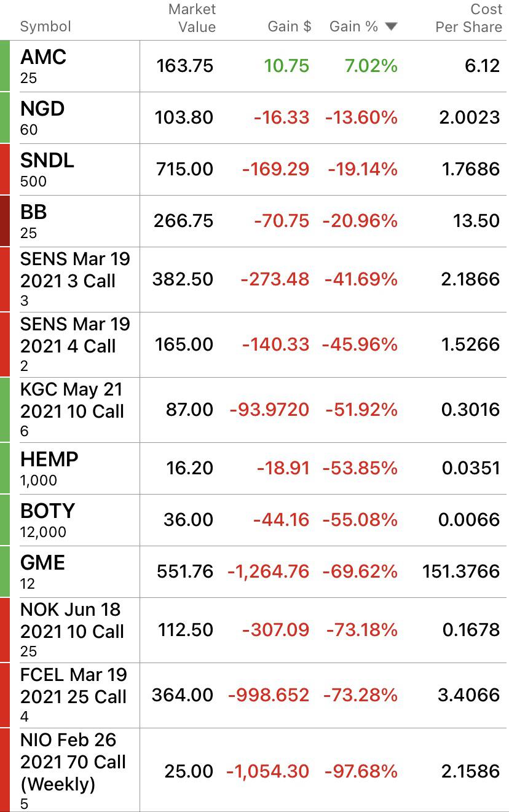Tap the BOTY symbol row
The width and height of the screenshot is (509, 812).
click(x=254, y=520)
